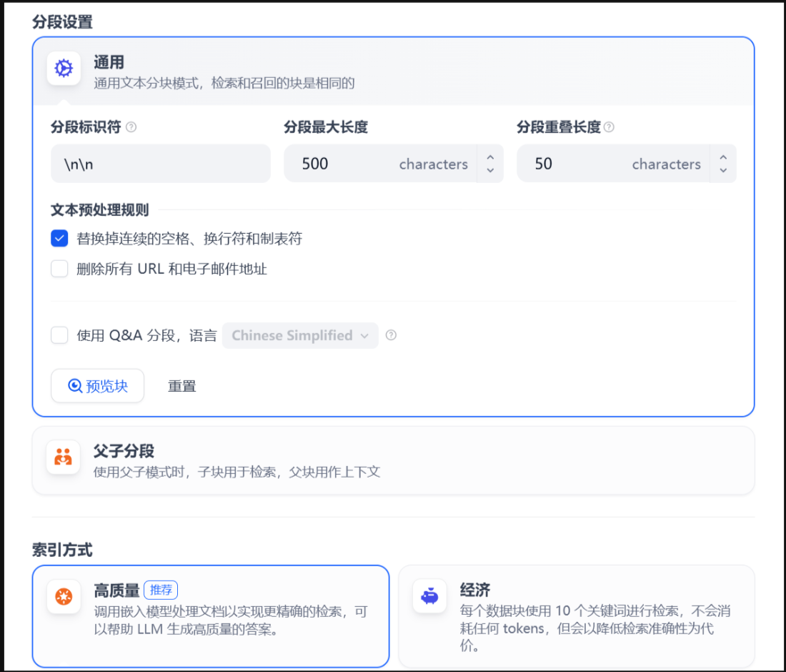The width and height of the screenshot is (786, 672).
Task: Enable 删除所有 URL 和电子邮件地址 checkbox
Action: [59, 269]
